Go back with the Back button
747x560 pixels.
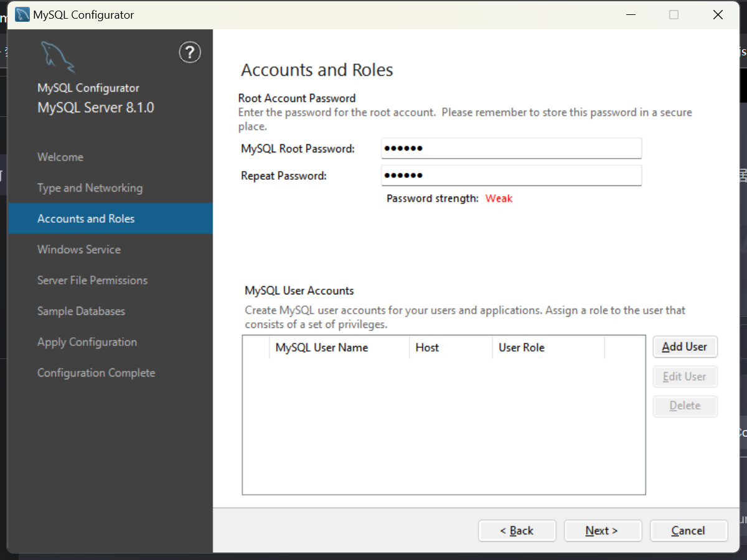pyautogui.click(x=517, y=531)
